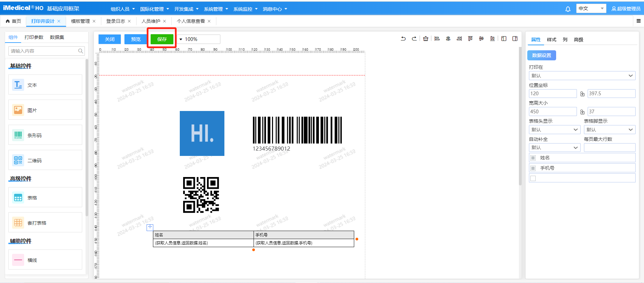Align selected elements to left edge
644x283 pixels.
[437, 39]
